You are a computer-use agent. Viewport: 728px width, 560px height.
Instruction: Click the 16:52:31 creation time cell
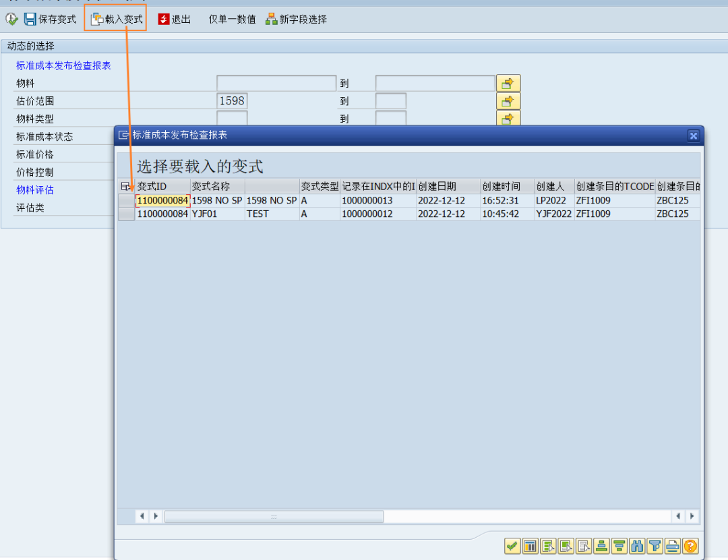[x=507, y=201]
